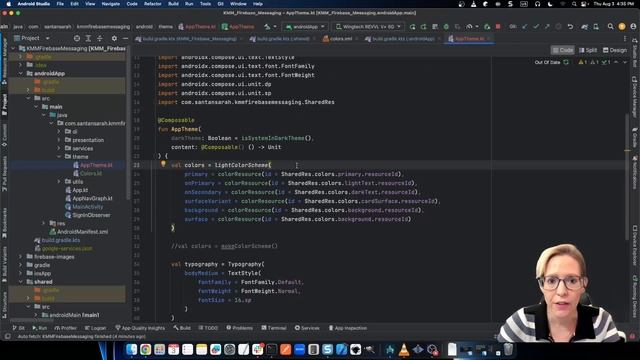Click Expand All in Project panel
The width and height of the screenshot is (640, 360).
[88, 38]
